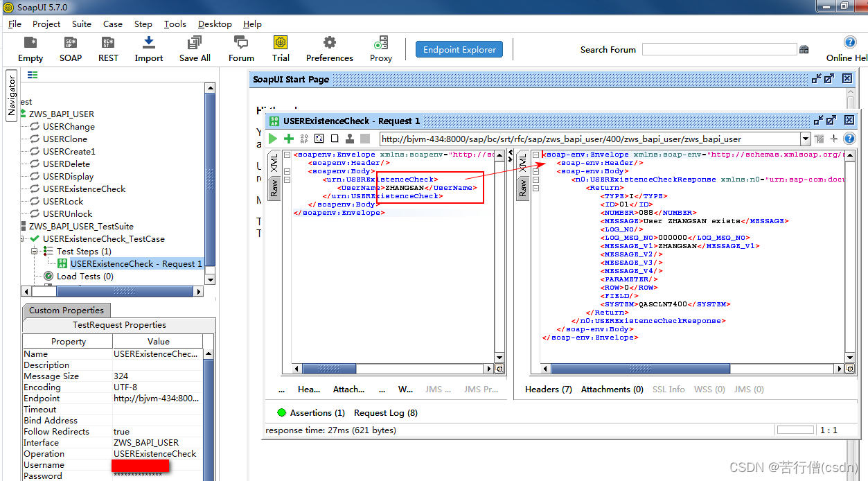The image size is (868, 481).
Task: Click the Import project icon
Action: click(148, 43)
